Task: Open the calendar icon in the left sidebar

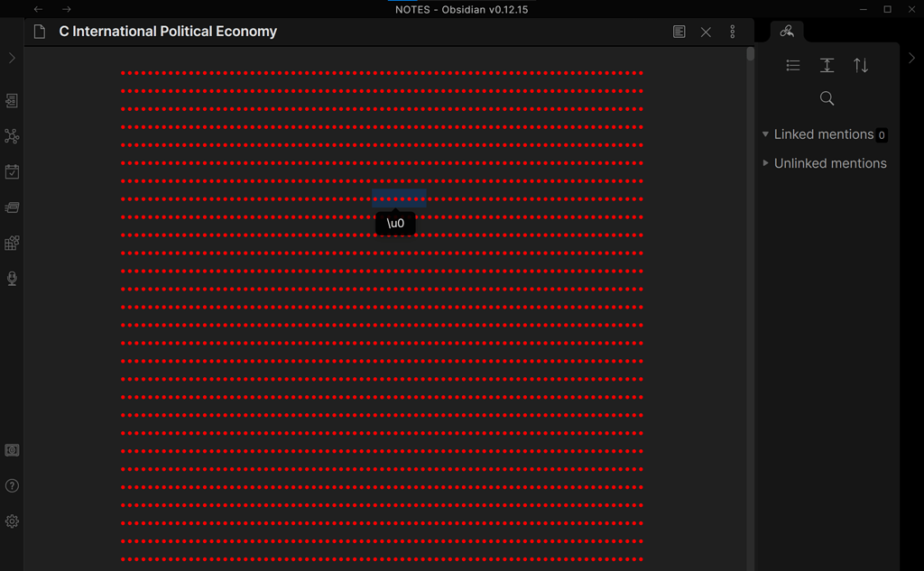Action: [12, 171]
